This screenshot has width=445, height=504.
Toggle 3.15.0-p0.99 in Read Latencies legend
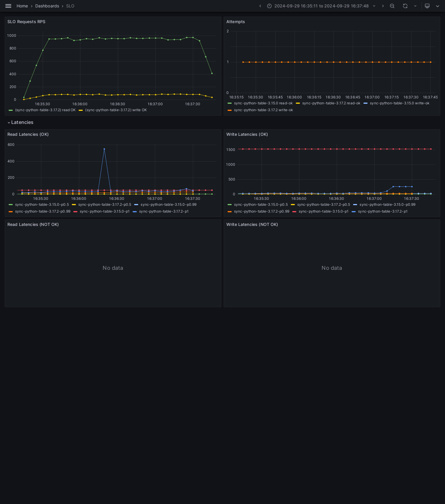pos(169,205)
